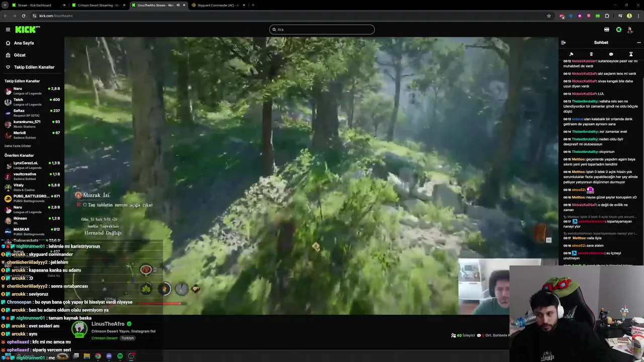
Task: Click the KICK logo
Action: coord(26,30)
